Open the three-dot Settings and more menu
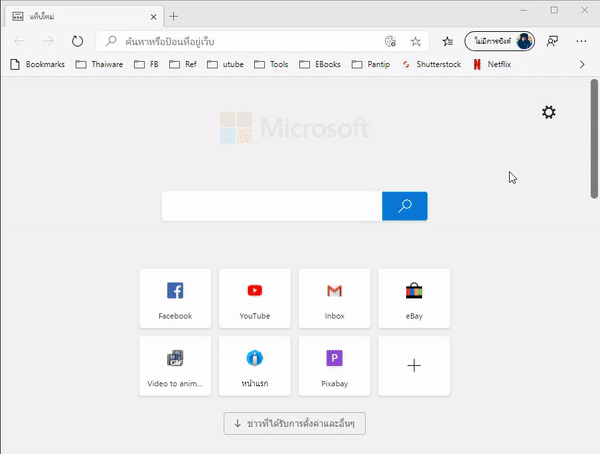Image resolution: width=600 pixels, height=454 pixels. coord(581,41)
